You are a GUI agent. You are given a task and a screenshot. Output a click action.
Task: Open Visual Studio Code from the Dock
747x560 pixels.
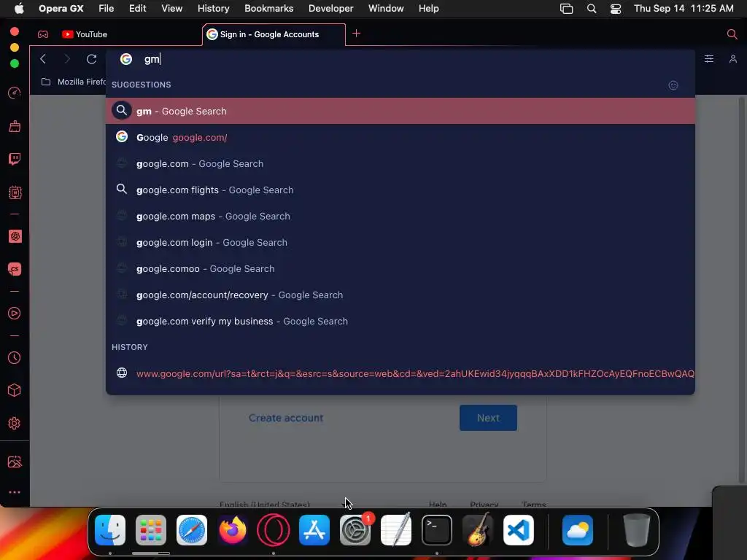519,530
